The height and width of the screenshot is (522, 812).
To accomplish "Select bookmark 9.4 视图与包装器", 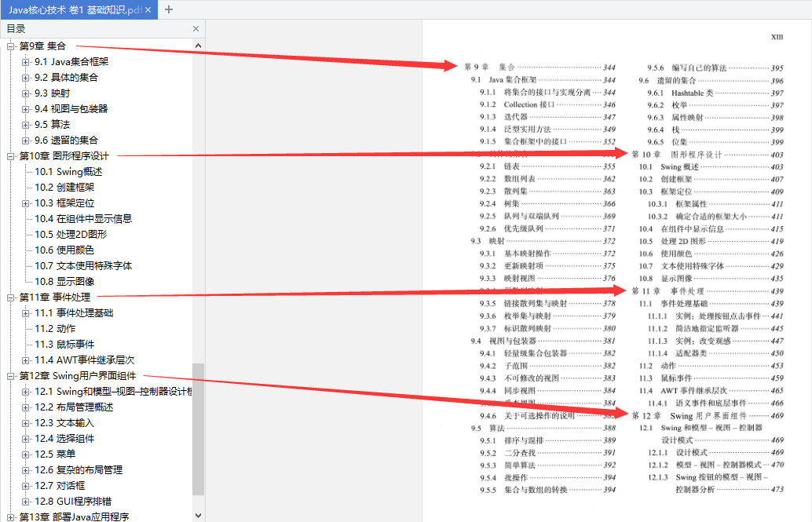I will (x=71, y=109).
